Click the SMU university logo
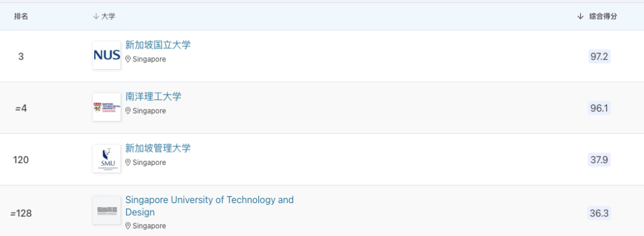Screen dimensions: 644x236 coord(107,158)
